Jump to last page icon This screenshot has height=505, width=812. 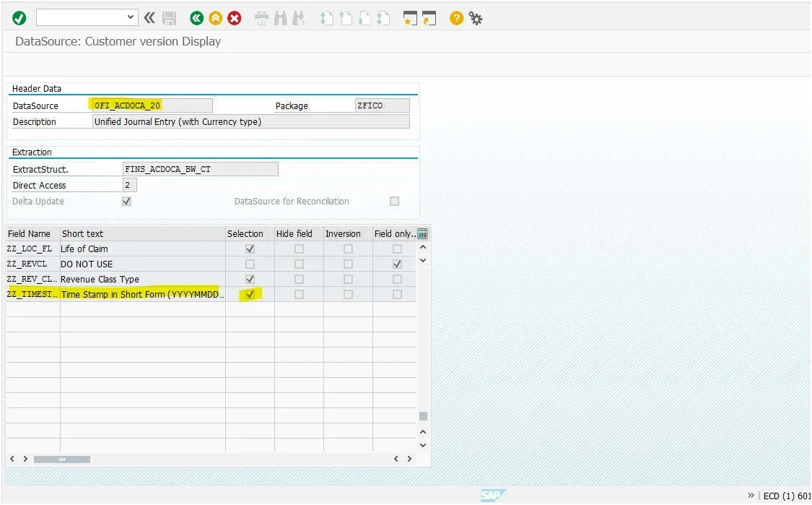click(x=383, y=19)
